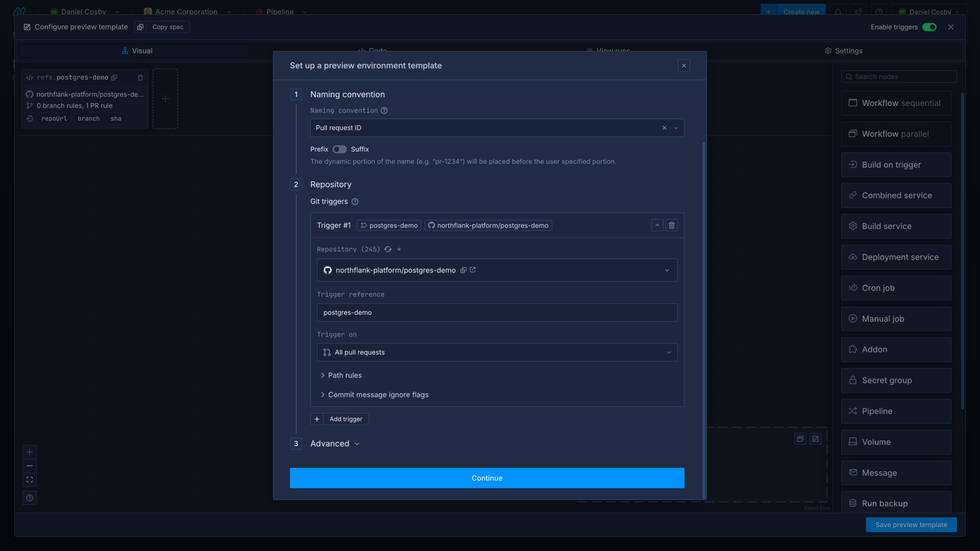Image resolution: width=980 pixels, height=551 pixels.
Task: Click fit view canvas icon
Action: point(30,480)
